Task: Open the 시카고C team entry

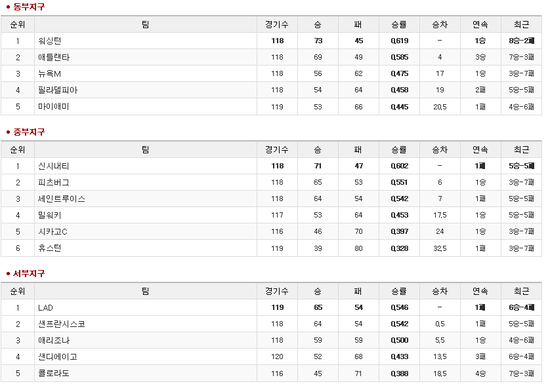Action: 53,231
